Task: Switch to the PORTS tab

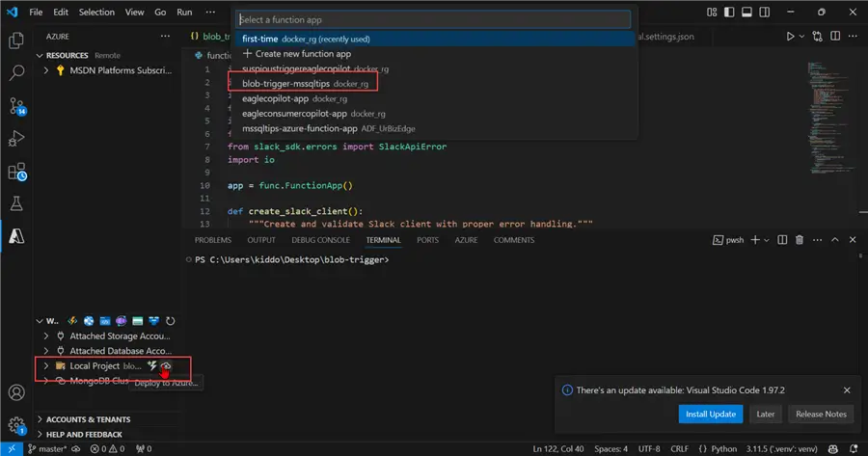Action: [x=427, y=240]
